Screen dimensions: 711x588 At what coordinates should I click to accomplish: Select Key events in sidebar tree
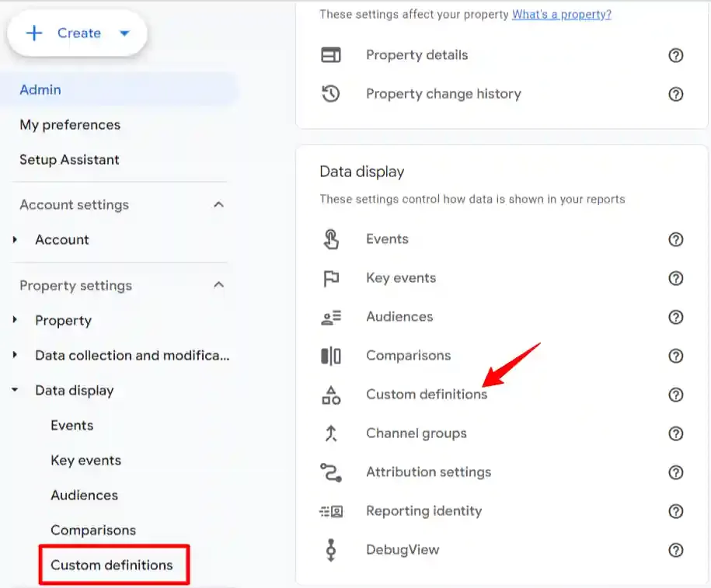(x=86, y=460)
